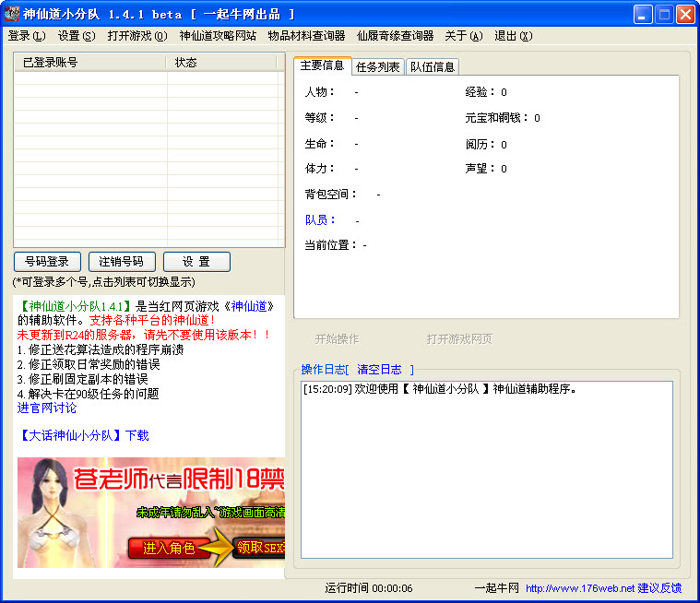Viewport: 700px width, 603px height.
Task: Click the 运行时间 00:00:06 status text
Action: (x=369, y=588)
